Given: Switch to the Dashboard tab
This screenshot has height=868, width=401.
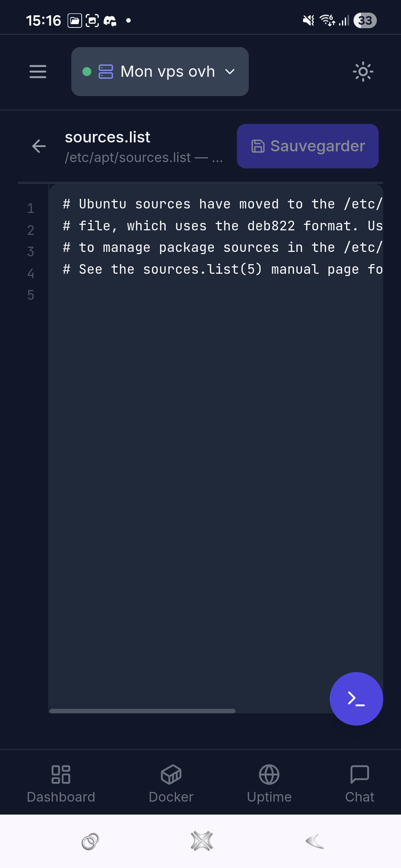Looking at the screenshot, I should 61,783.
